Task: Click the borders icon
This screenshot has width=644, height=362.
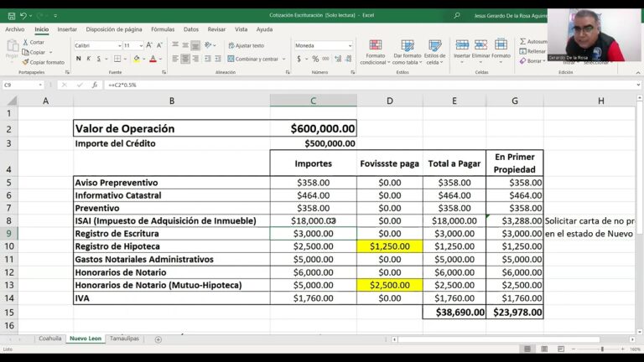Action: pos(117,59)
